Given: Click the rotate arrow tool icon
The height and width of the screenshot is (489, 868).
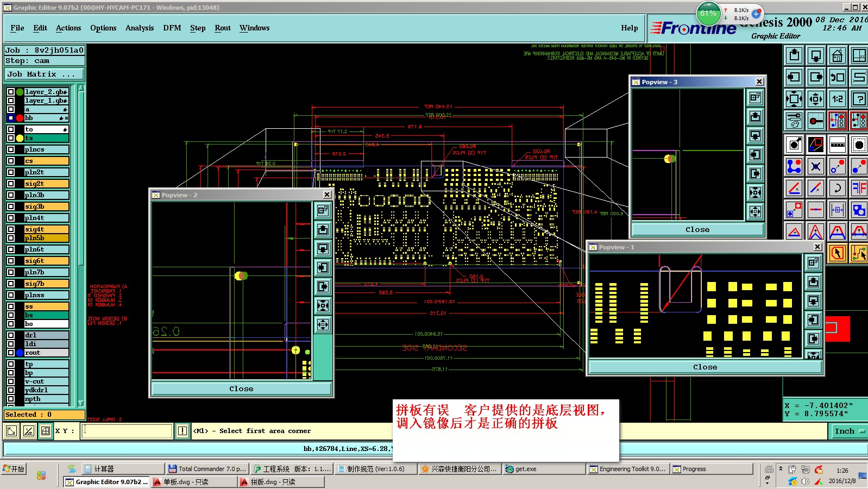Looking at the screenshot, I should [x=837, y=188].
